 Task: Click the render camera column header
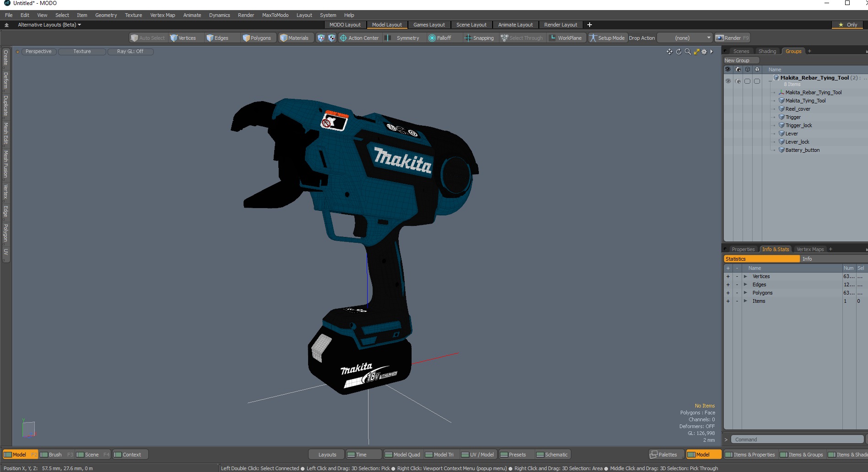click(738, 70)
